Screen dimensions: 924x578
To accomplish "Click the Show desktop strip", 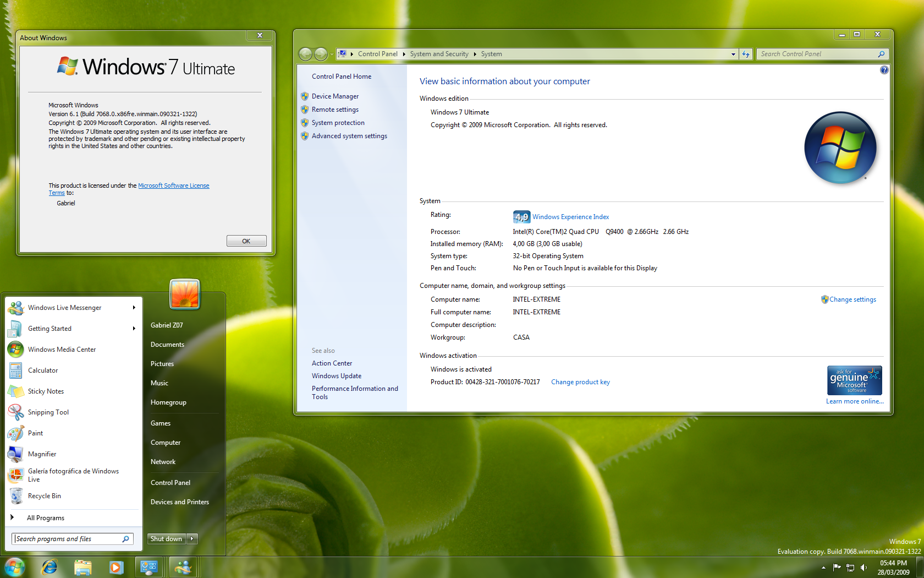I will (x=920, y=567).
